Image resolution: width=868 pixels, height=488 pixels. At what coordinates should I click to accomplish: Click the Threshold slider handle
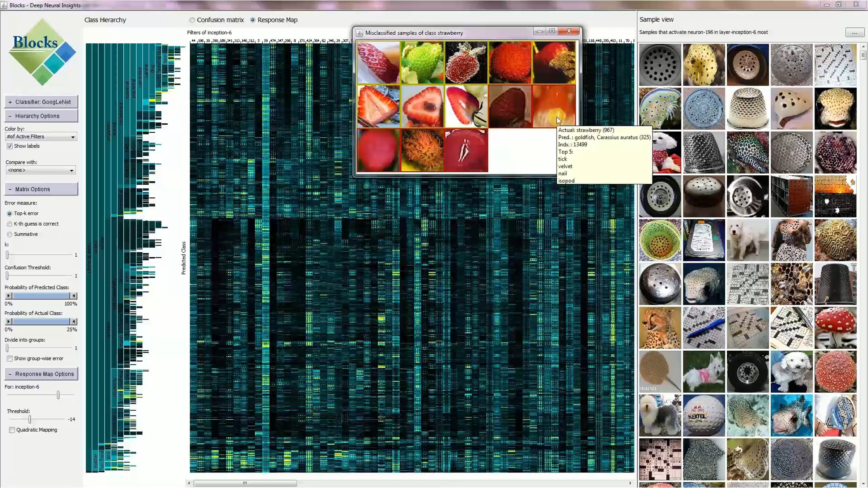[30, 419]
